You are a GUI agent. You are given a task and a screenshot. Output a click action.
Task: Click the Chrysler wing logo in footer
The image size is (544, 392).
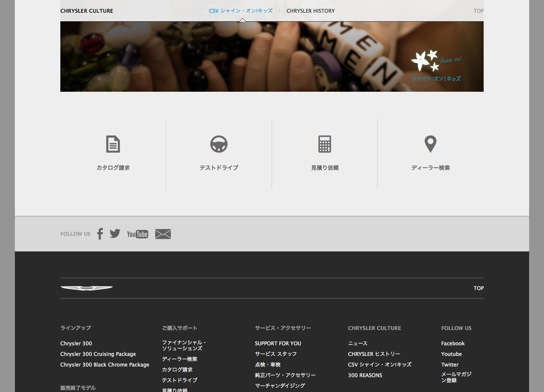coord(87,288)
